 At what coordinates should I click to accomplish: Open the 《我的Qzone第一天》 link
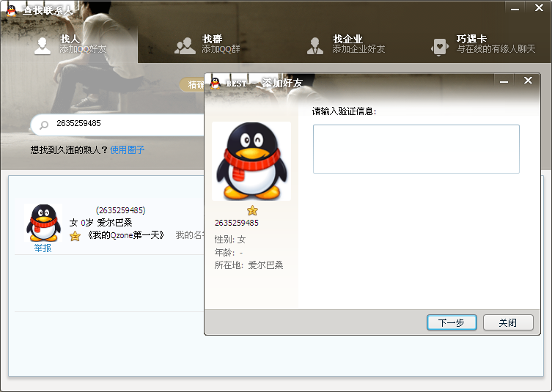tap(125, 235)
